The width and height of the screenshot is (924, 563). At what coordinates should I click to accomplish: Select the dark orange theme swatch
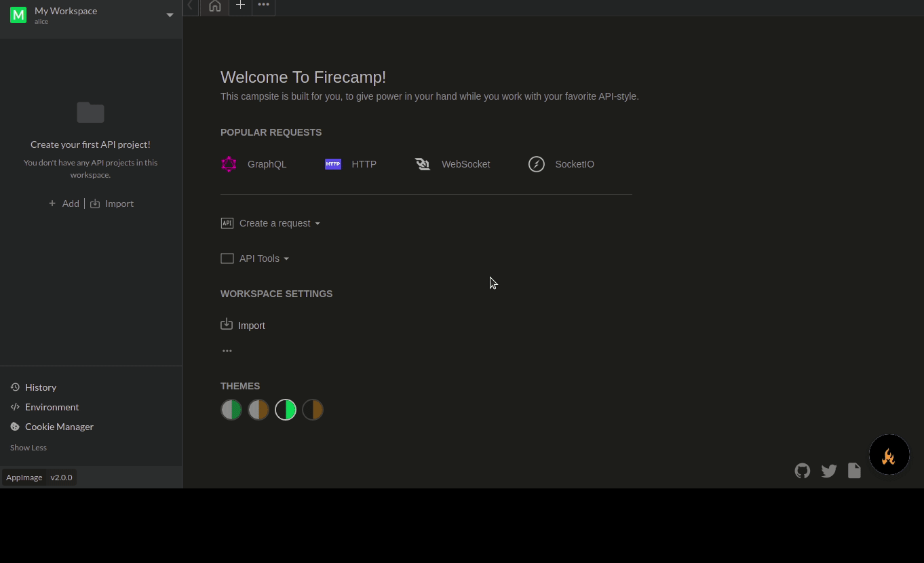click(x=313, y=410)
